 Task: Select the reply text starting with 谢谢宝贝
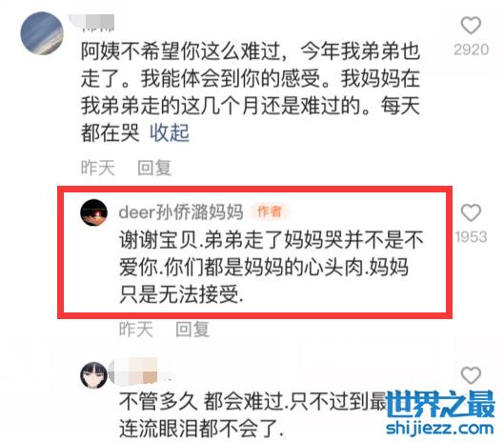[x=272, y=267]
